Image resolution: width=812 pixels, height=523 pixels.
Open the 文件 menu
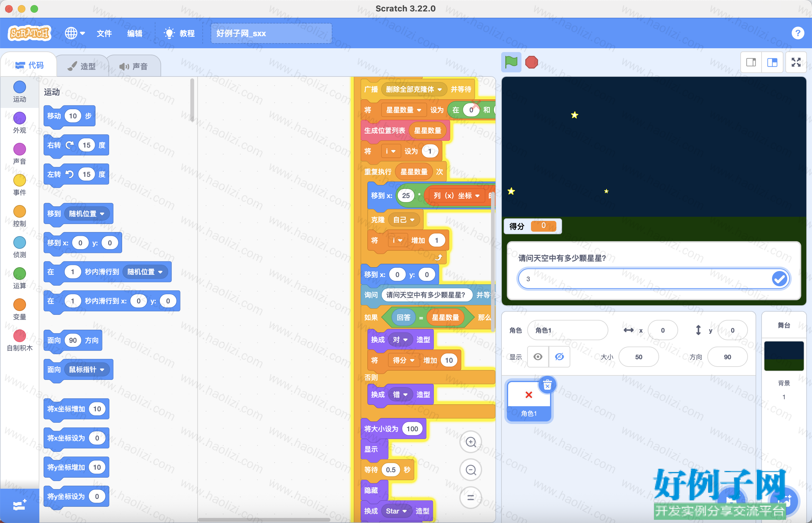pyautogui.click(x=104, y=33)
